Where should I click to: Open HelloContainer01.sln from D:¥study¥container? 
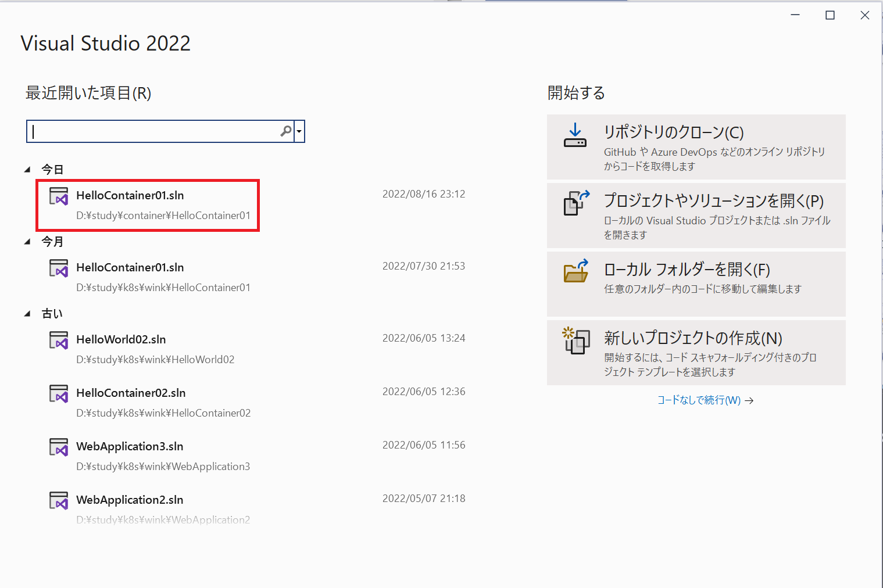(256, 205)
